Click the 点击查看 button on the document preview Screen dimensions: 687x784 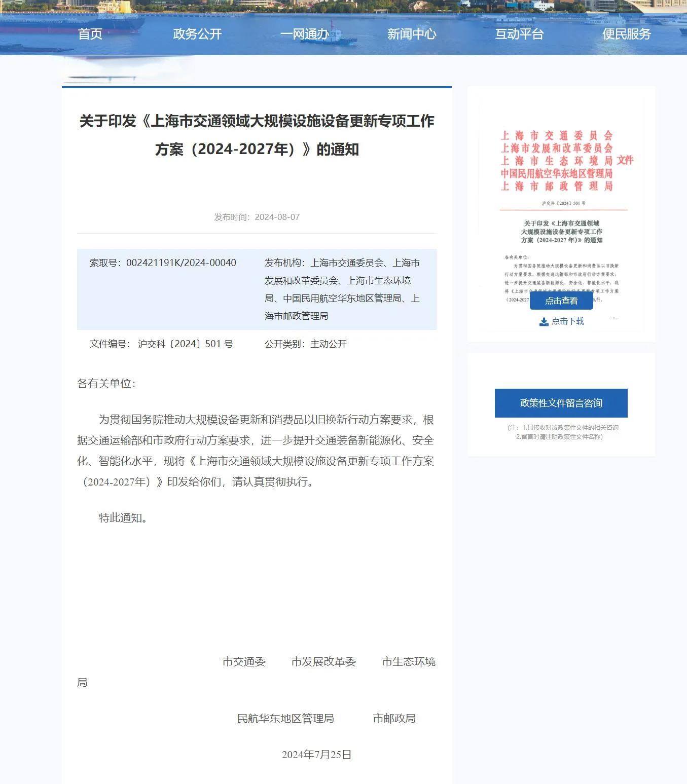point(561,300)
